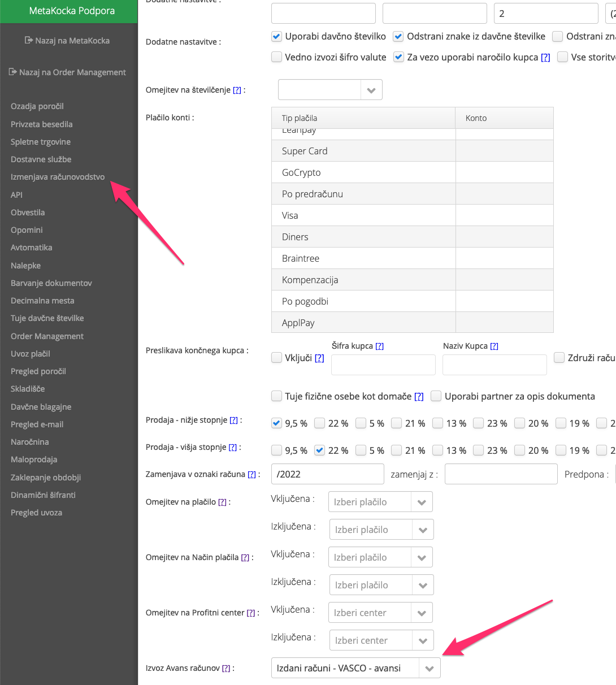Check 23 % in Prodaja - višja stopnje

(x=479, y=450)
